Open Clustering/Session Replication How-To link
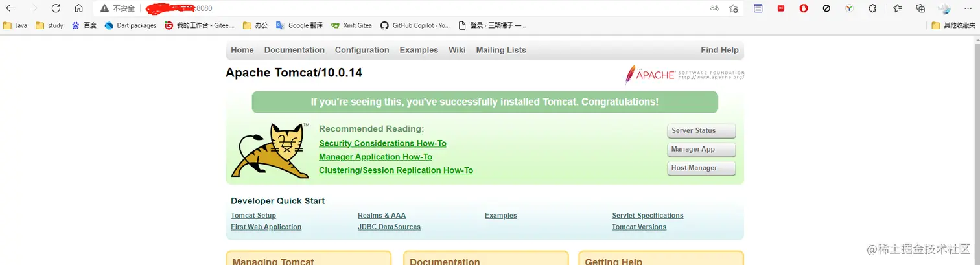The height and width of the screenshot is (265, 980). pyautogui.click(x=396, y=170)
